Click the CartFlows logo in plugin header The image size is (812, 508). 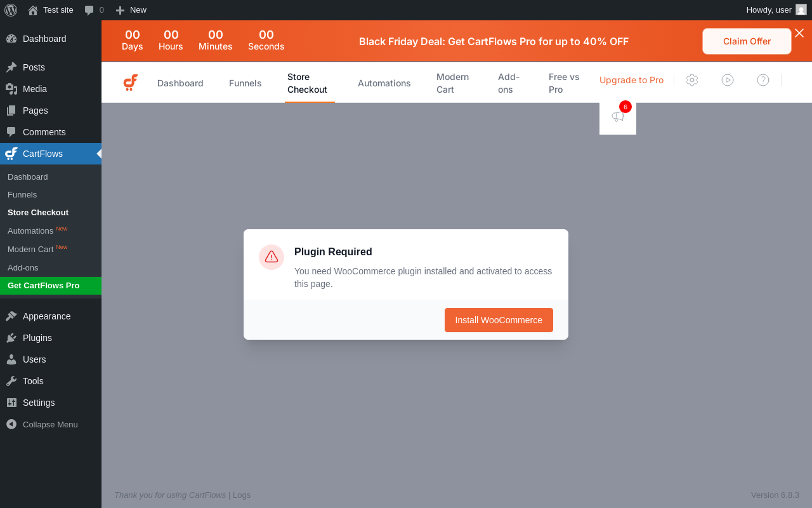(131, 83)
